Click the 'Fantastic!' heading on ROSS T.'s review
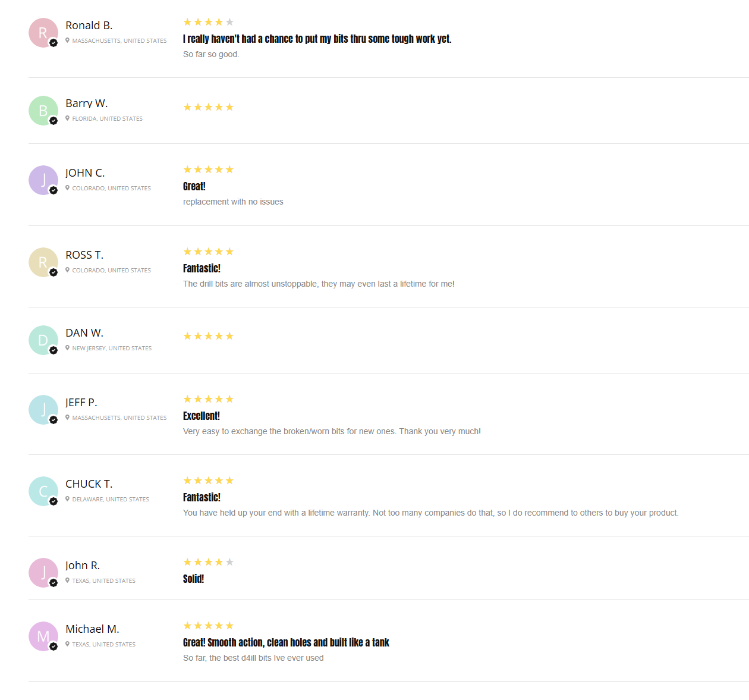This screenshot has height=700, width=749. [x=202, y=268]
